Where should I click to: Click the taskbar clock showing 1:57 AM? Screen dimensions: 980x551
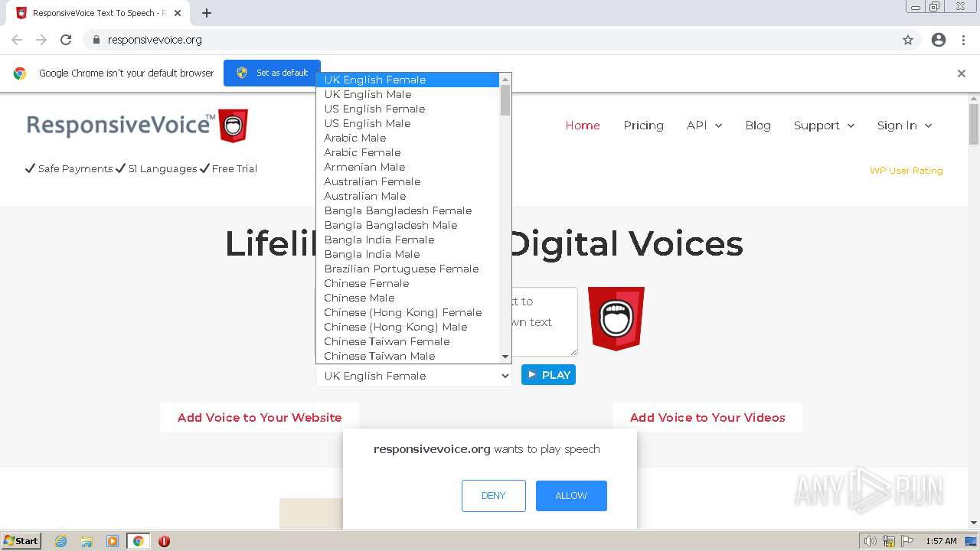941,541
